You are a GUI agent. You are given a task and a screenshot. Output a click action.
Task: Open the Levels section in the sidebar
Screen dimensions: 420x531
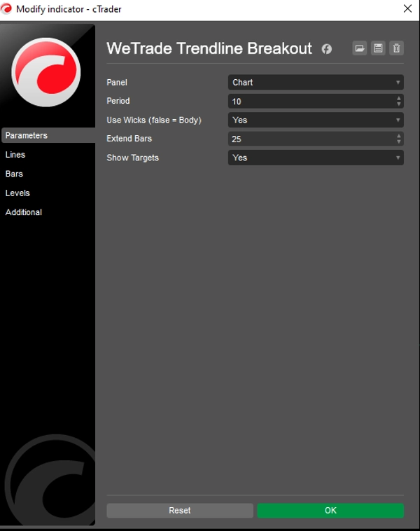tap(17, 193)
